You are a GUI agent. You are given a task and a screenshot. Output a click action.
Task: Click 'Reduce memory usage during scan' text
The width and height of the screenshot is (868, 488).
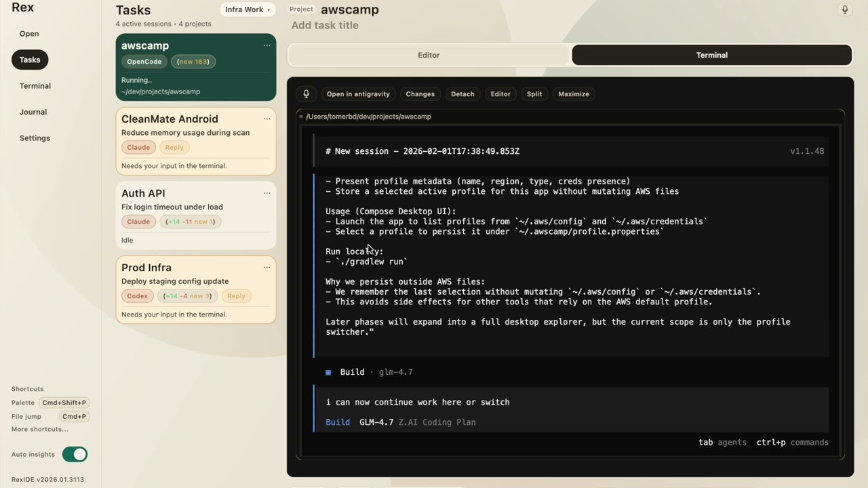186,133
